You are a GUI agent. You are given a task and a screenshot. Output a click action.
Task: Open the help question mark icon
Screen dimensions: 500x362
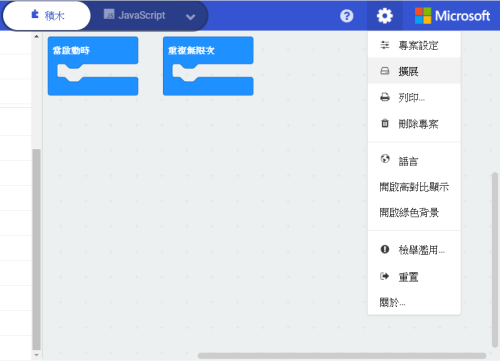(347, 16)
